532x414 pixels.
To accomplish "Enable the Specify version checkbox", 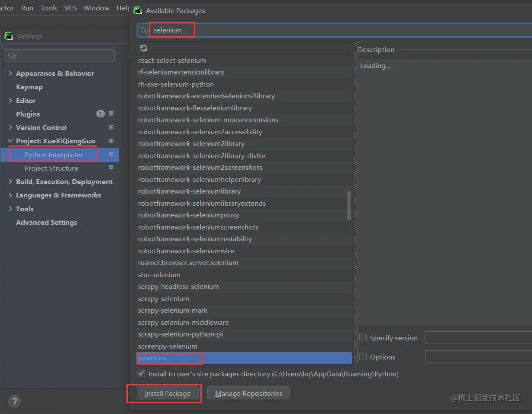I will tap(363, 337).
